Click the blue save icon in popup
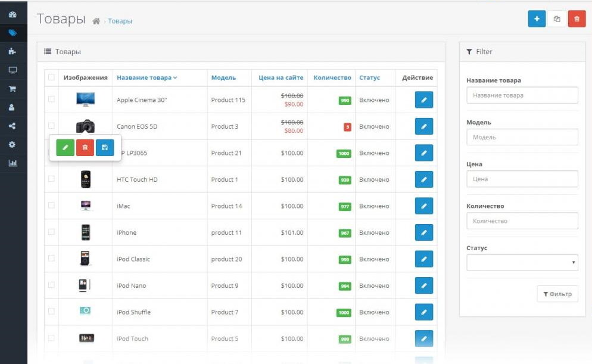Image resolution: width=592 pixels, height=364 pixels. 105,147
